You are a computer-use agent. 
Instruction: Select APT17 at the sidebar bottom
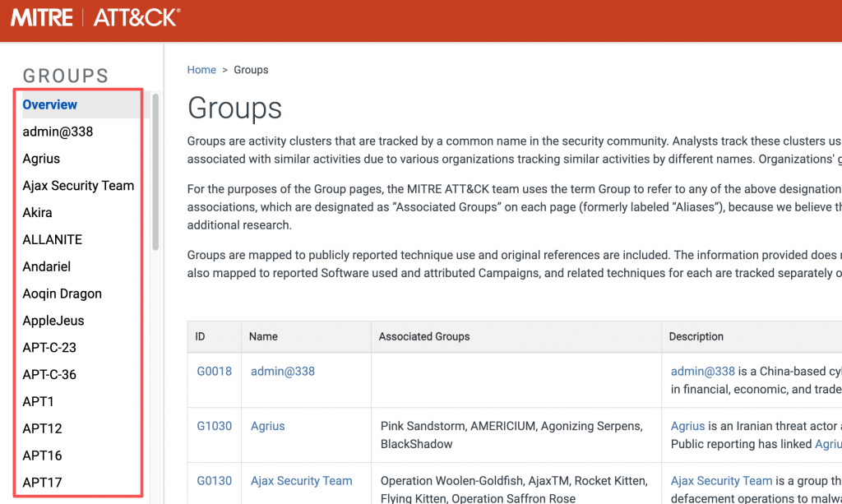click(x=42, y=483)
